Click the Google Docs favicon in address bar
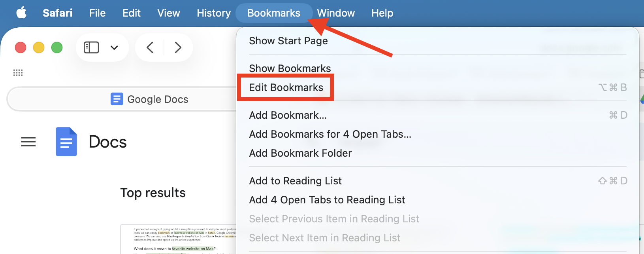 pyautogui.click(x=117, y=99)
